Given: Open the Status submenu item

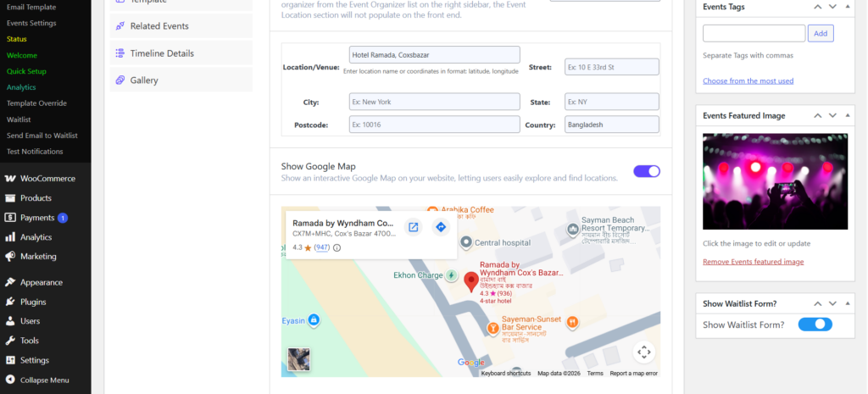Looking at the screenshot, I should click(x=17, y=39).
